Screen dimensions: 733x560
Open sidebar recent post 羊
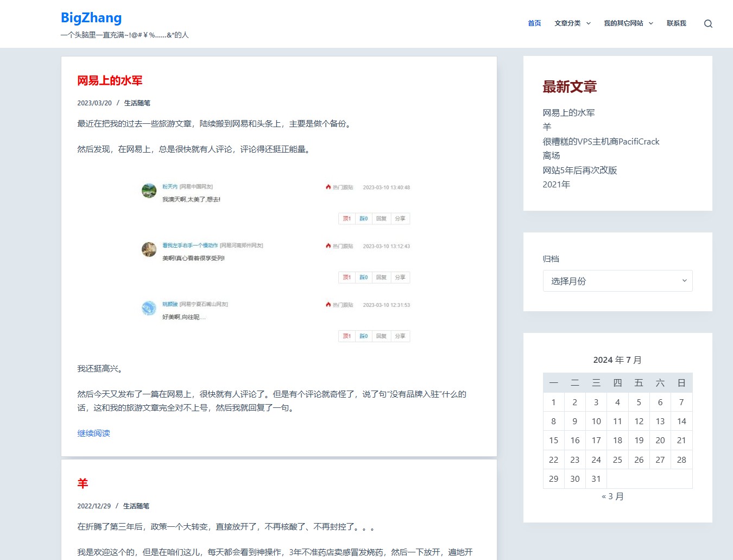pyautogui.click(x=547, y=127)
